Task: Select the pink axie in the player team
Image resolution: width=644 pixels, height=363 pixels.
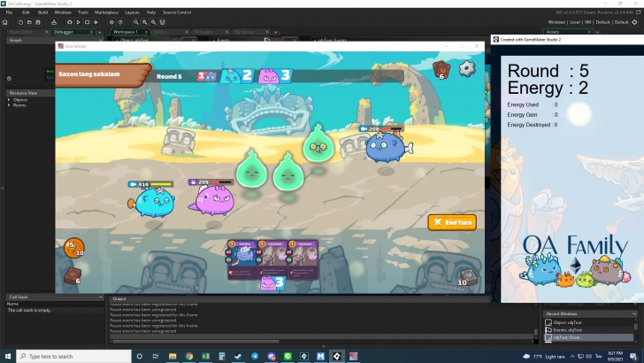Action: (212, 200)
